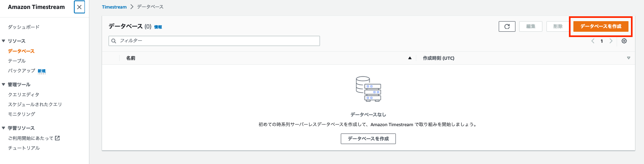This screenshot has width=644, height=164.
Task: Open クエリエディタ in sidebar
Action: (24, 94)
